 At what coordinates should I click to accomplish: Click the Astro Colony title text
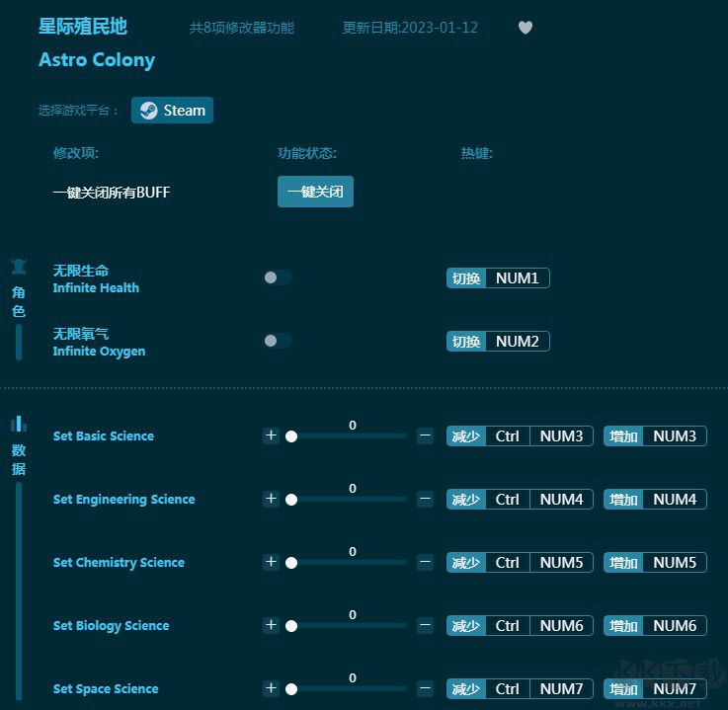pos(97,60)
